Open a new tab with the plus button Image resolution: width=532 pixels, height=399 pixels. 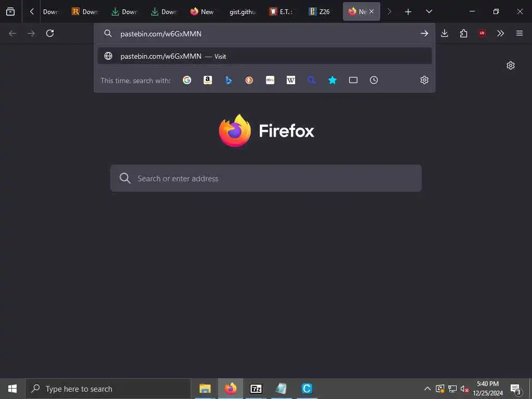(x=408, y=12)
